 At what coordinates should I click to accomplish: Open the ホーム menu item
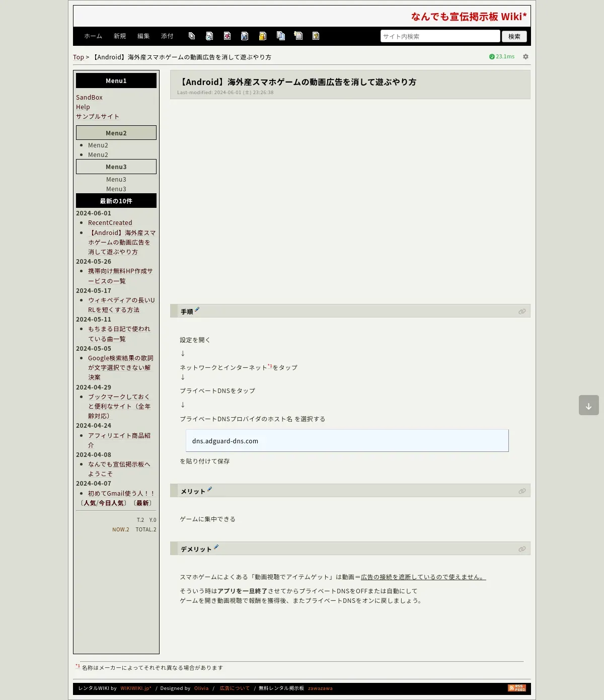point(93,36)
